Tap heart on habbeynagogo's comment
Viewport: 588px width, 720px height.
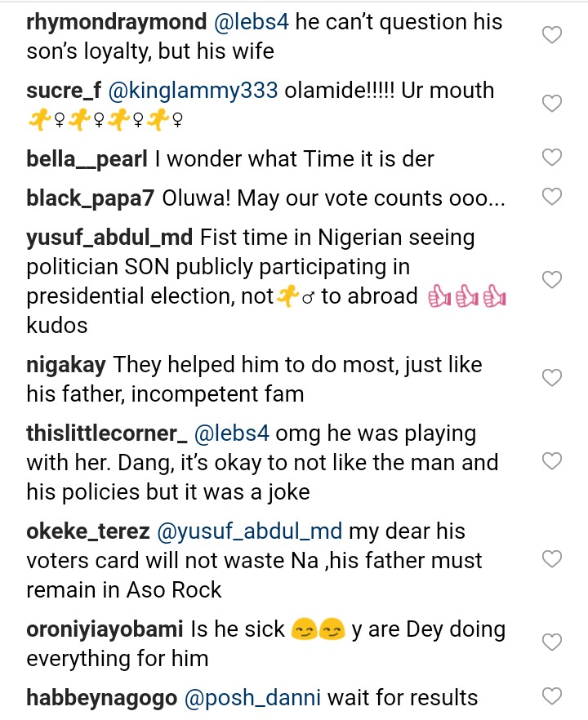[552, 696]
